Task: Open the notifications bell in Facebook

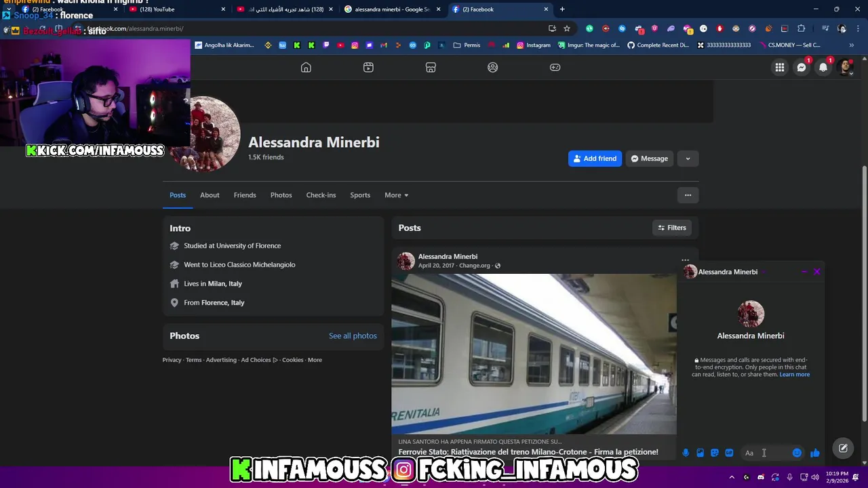Action: click(x=823, y=67)
